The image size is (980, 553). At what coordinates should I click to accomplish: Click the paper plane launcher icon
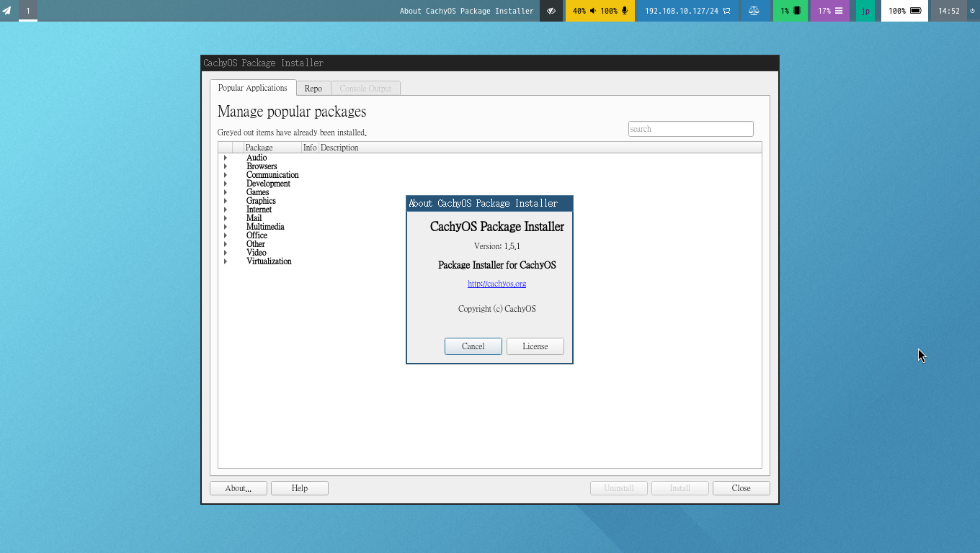tap(6, 11)
